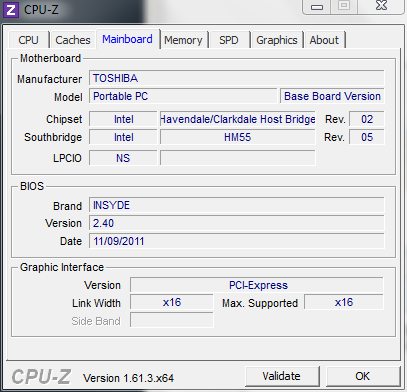Open the SPD tab
This screenshot has width=407, height=392.
(x=229, y=40)
